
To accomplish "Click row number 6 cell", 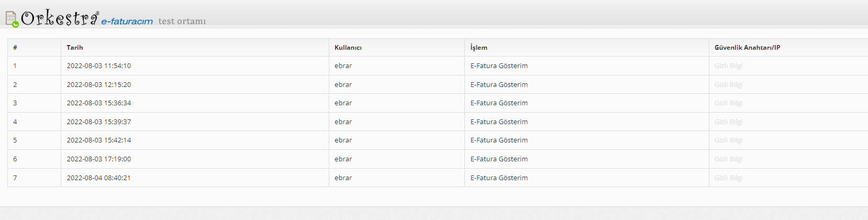I will (34, 159).
